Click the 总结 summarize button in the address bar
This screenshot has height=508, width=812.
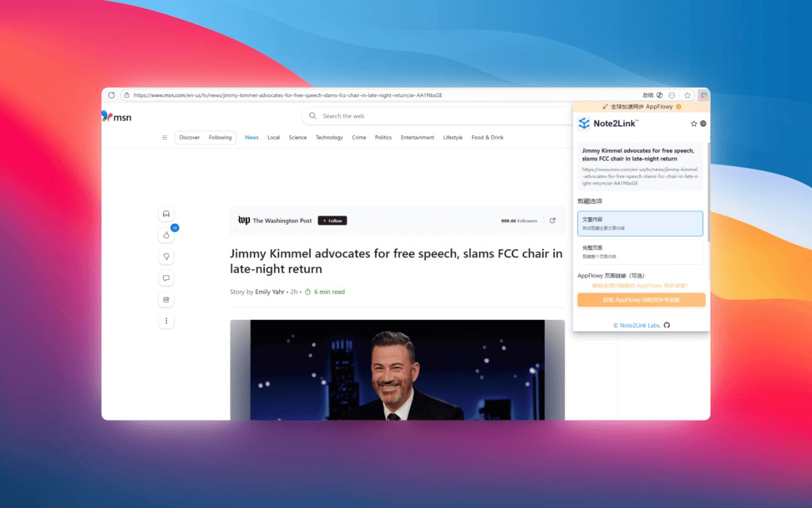click(648, 95)
